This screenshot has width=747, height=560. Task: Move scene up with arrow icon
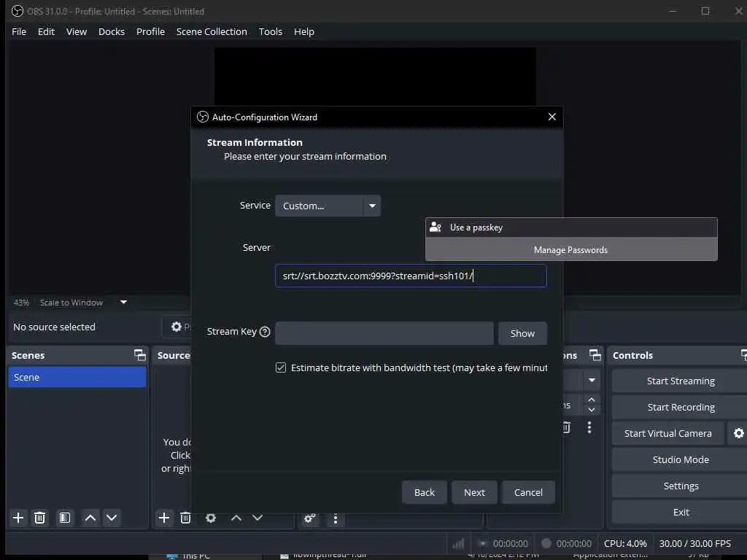pyautogui.click(x=90, y=518)
